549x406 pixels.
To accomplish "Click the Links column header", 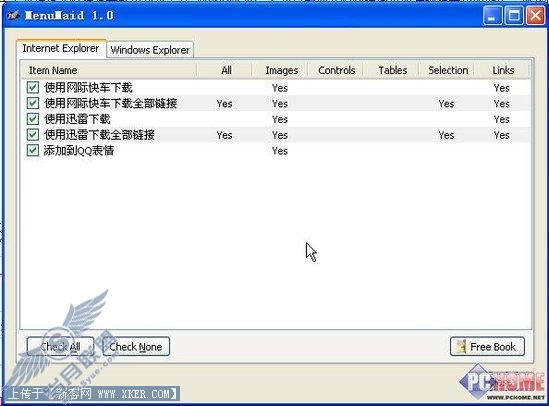I will [502, 70].
